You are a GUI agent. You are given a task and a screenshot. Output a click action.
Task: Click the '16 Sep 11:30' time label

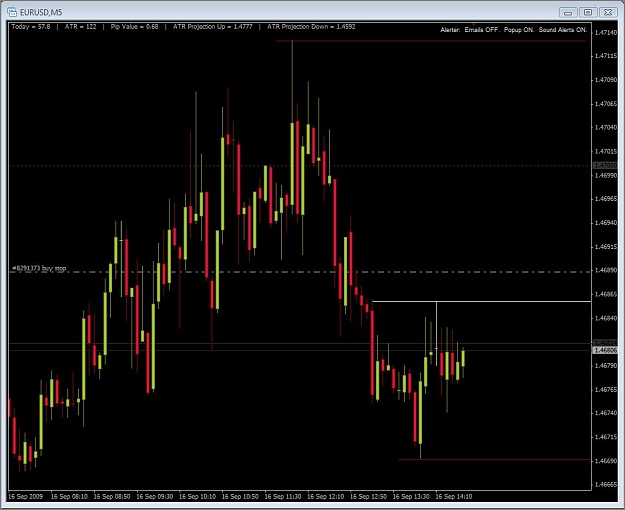pos(283,496)
